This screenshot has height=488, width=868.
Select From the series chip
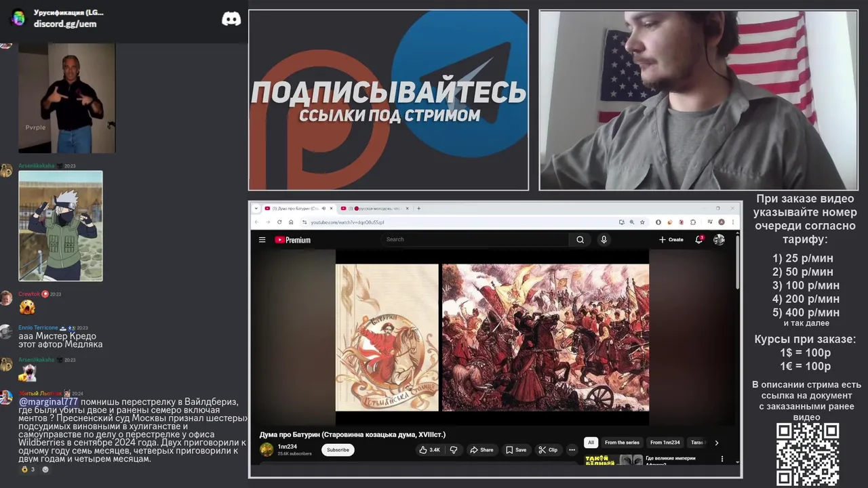622,443
